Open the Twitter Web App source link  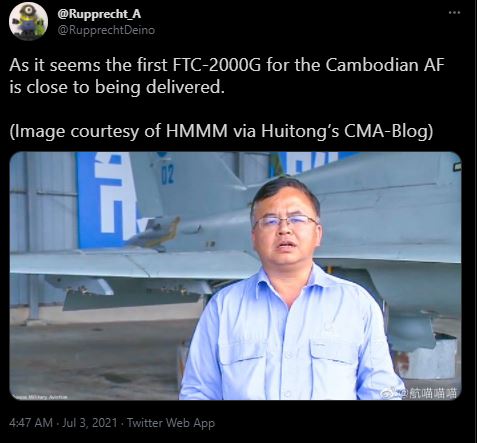(x=171, y=423)
